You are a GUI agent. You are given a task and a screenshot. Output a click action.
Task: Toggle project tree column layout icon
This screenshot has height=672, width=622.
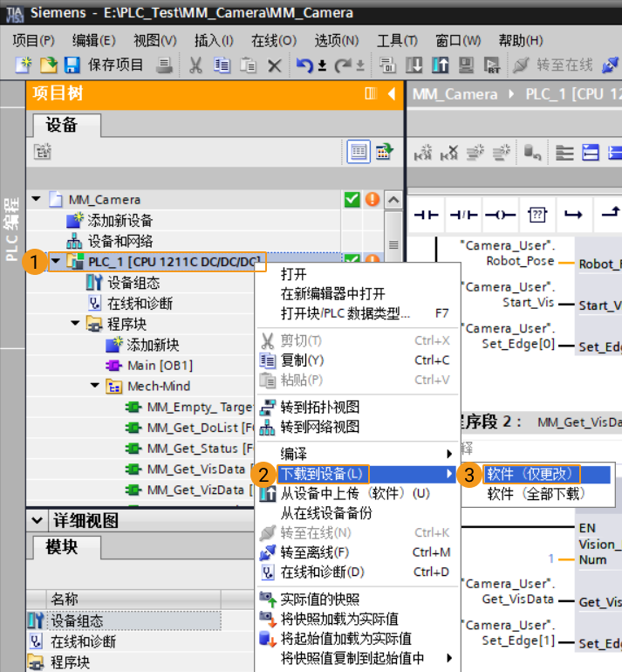371,93
